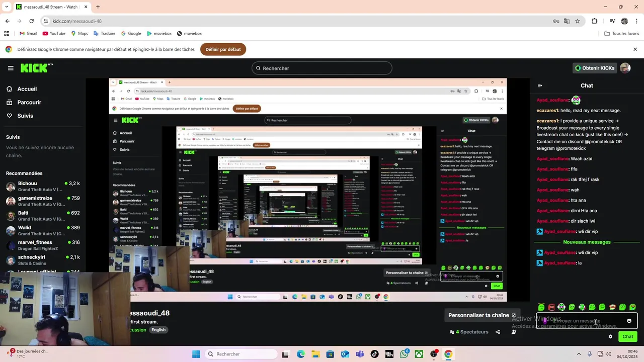Image resolution: width=644 pixels, height=362 pixels.
Task: Insert the headphones-wearing green emote
Action: [561, 307]
